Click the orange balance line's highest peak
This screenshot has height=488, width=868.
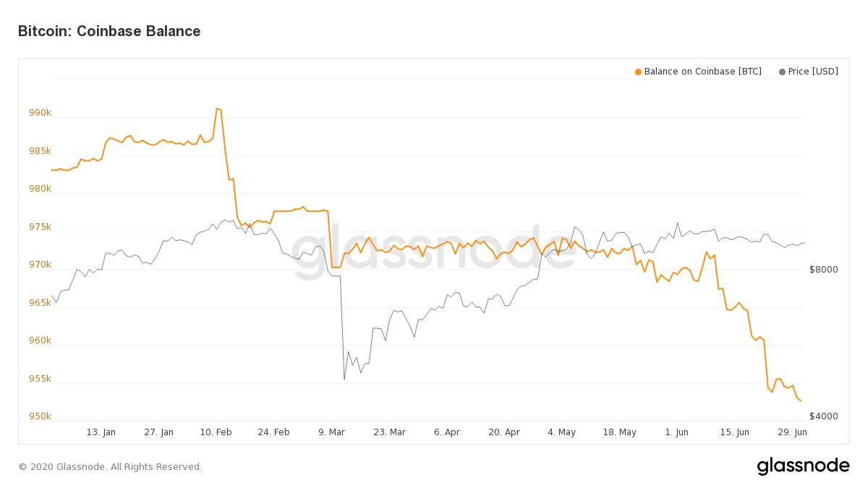coord(217,108)
